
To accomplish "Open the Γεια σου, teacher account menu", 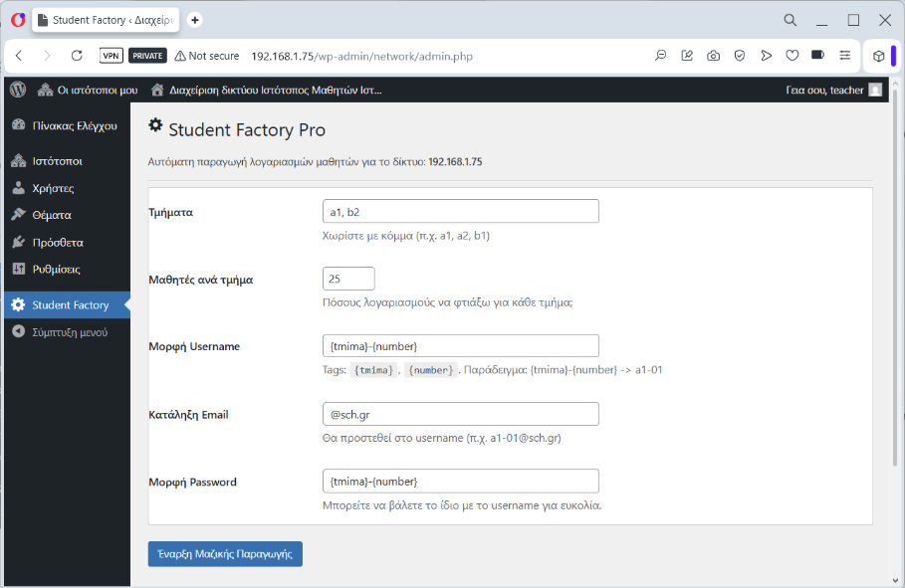I will (832, 90).
